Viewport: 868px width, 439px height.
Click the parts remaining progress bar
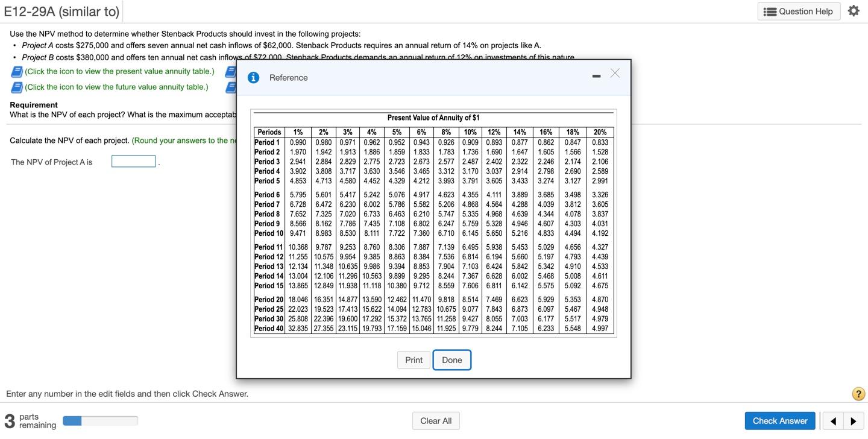tap(100, 421)
